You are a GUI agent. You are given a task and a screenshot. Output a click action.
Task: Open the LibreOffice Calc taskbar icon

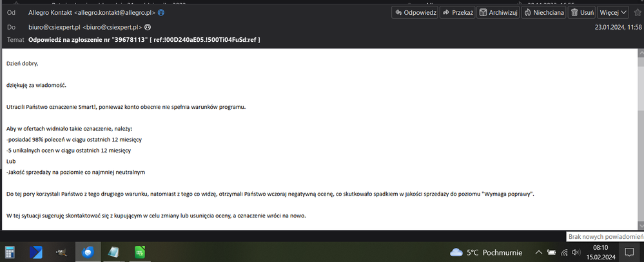[x=140, y=252]
